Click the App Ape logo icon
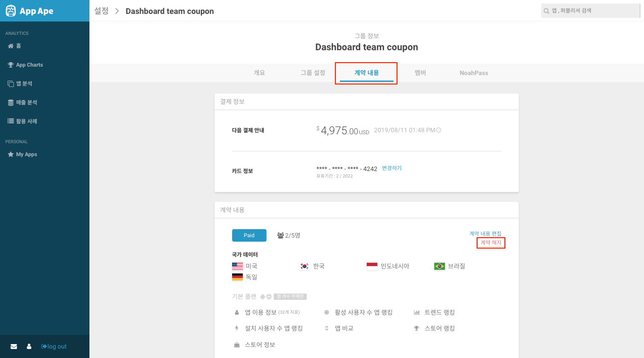 (x=11, y=11)
